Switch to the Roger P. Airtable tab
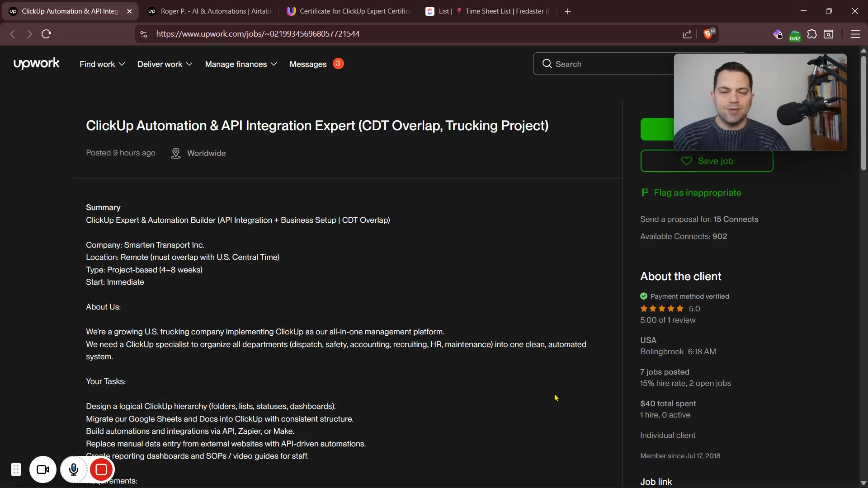The height and width of the screenshot is (488, 868). pyautogui.click(x=210, y=11)
